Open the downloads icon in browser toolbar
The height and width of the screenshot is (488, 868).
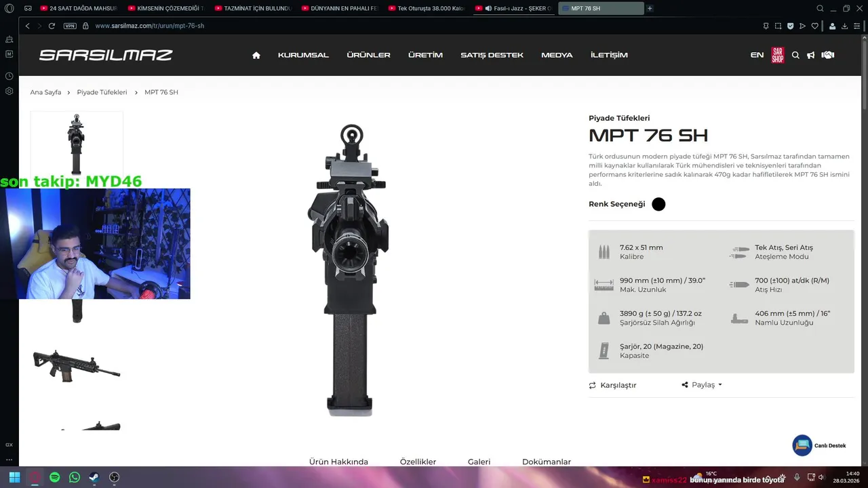pos(845,26)
